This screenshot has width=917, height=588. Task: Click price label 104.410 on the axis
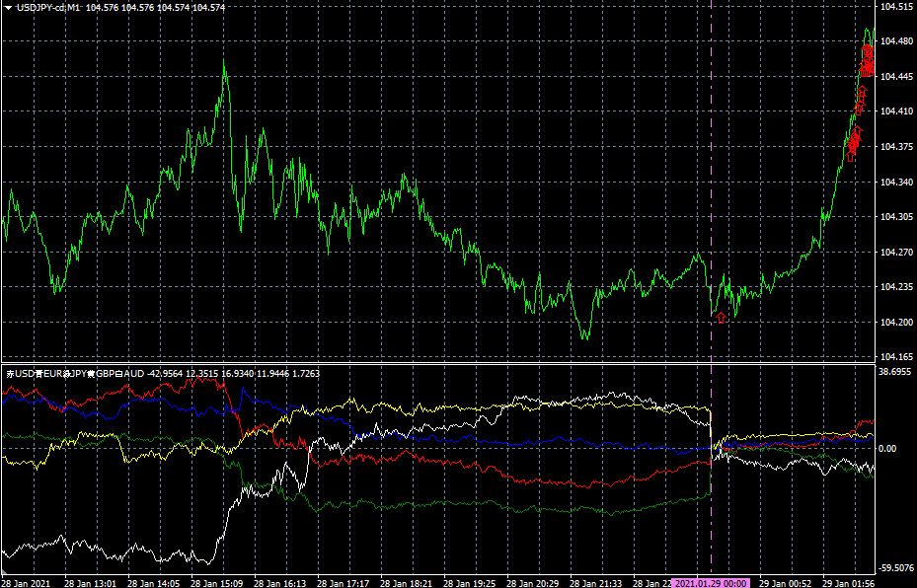tap(896, 111)
